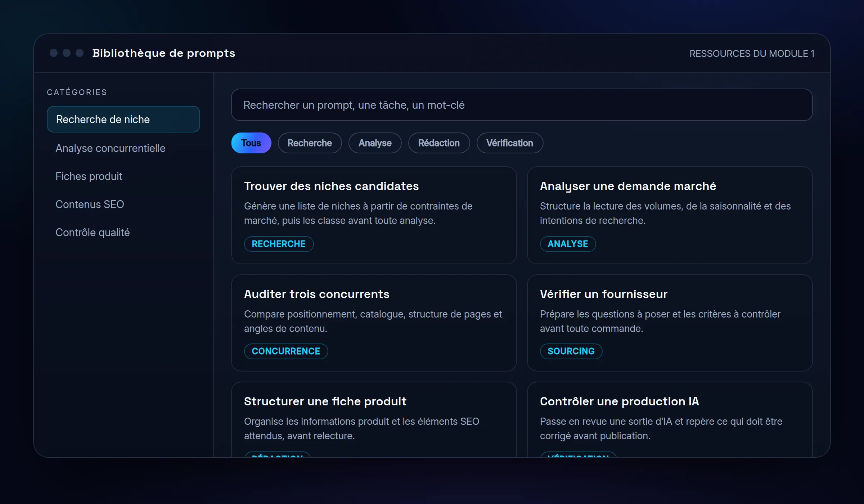
Task: Click description starting 'Compare positionnement, catalogue'
Action: 373,321
